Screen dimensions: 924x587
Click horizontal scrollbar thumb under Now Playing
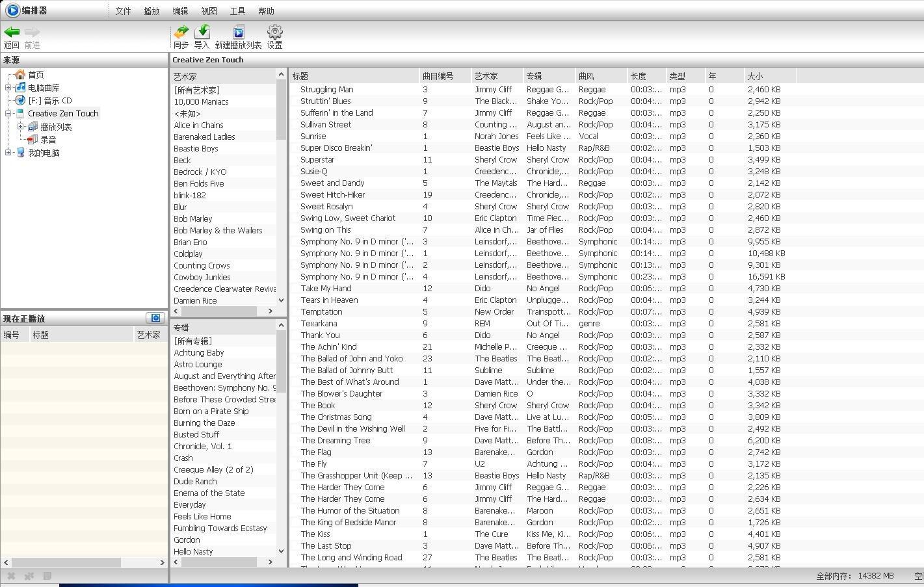(66, 562)
